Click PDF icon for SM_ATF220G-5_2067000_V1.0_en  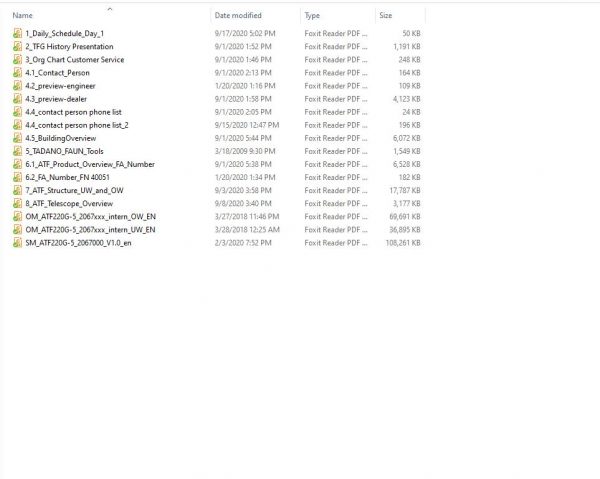tap(17, 243)
